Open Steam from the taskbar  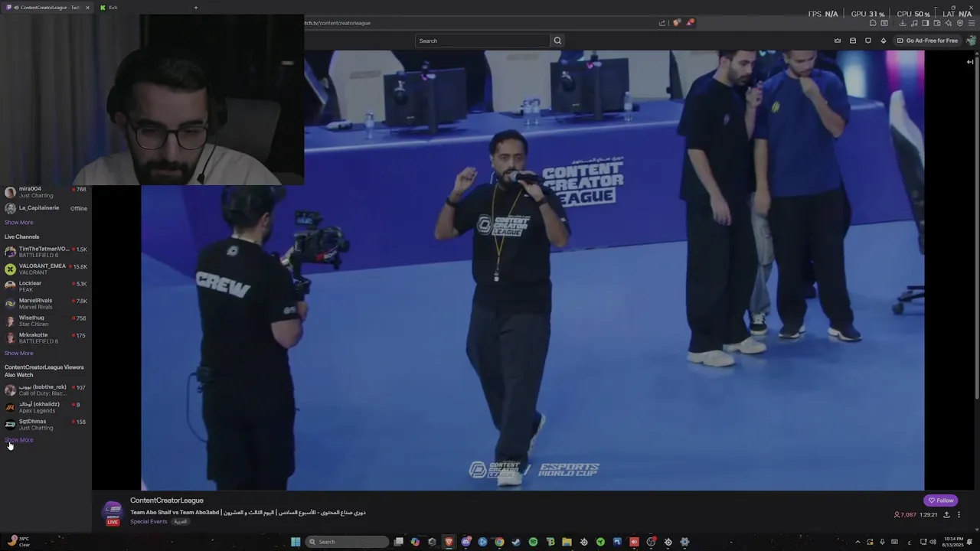(516, 542)
